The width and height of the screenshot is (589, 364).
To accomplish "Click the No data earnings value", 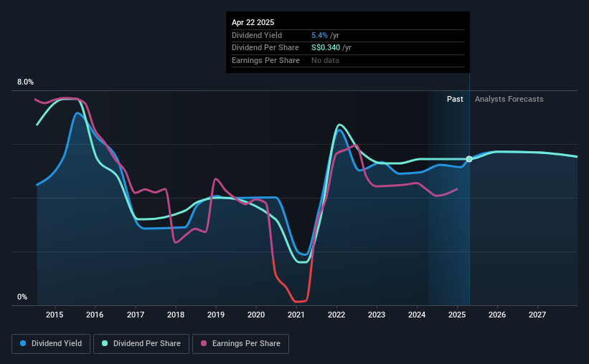I will click(325, 60).
